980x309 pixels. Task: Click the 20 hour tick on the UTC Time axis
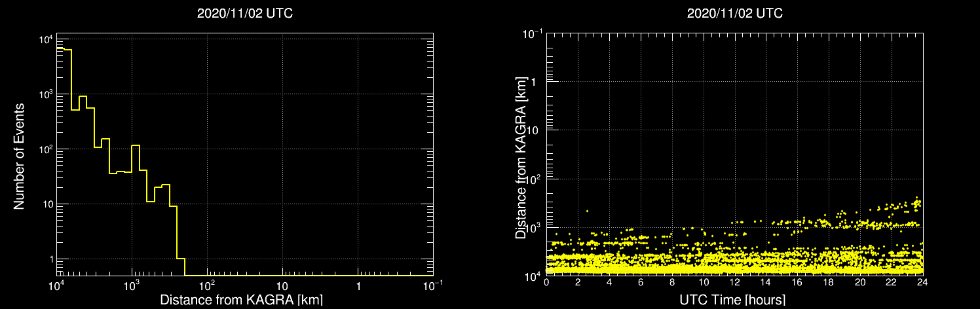pyautogui.click(x=860, y=282)
